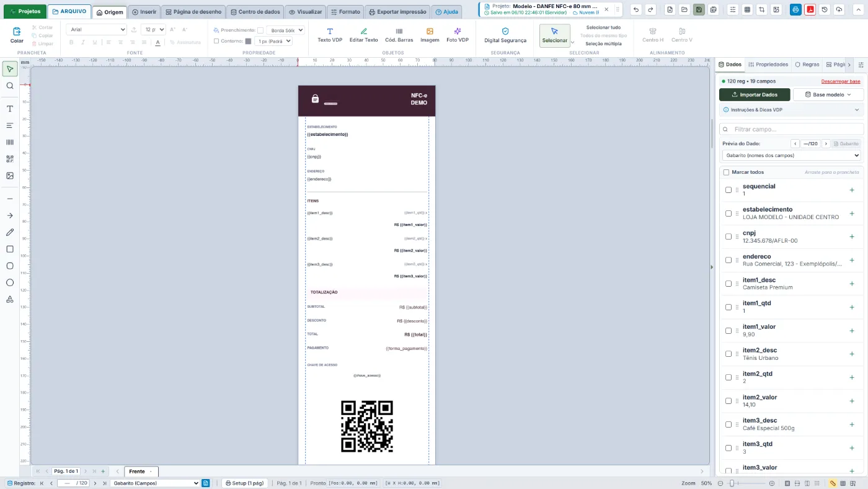Click the Colar paste icon
Viewport: 868px width, 489px height.
coord(17,35)
